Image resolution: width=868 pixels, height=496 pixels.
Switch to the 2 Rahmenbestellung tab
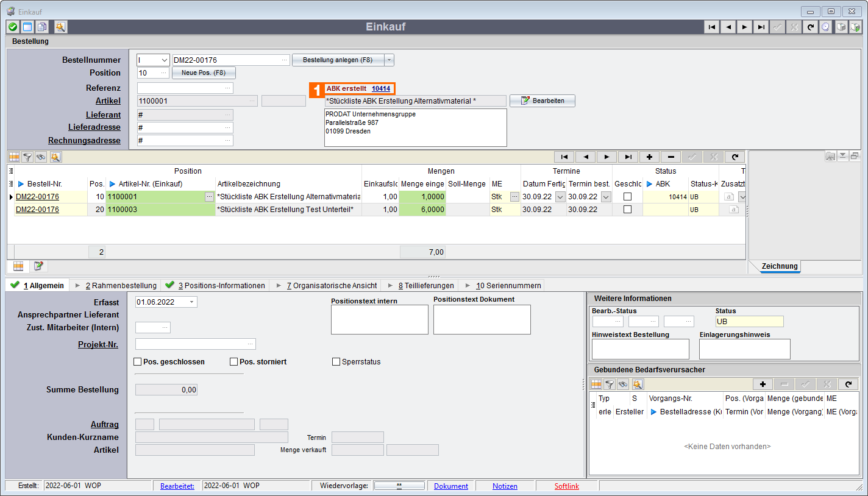115,286
